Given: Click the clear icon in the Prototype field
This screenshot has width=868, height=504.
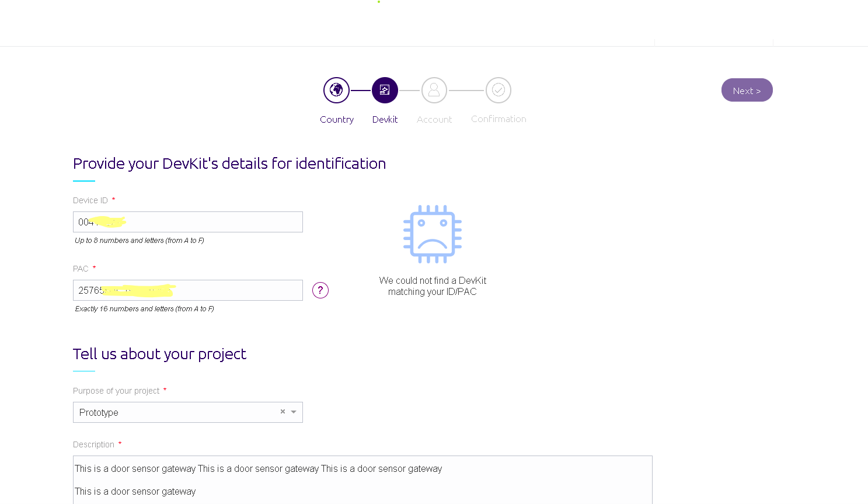Looking at the screenshot, I should pyautogui.click(x=282, y=412).
